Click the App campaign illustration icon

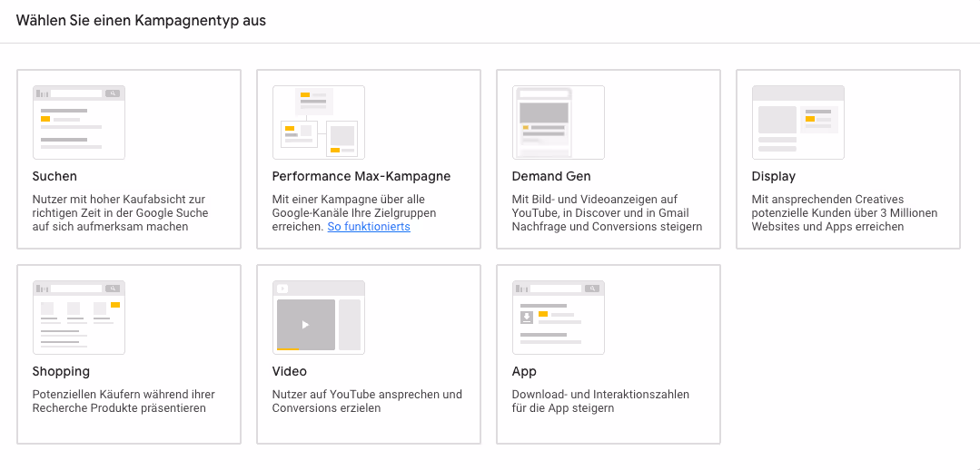click(x=559, y=317)
